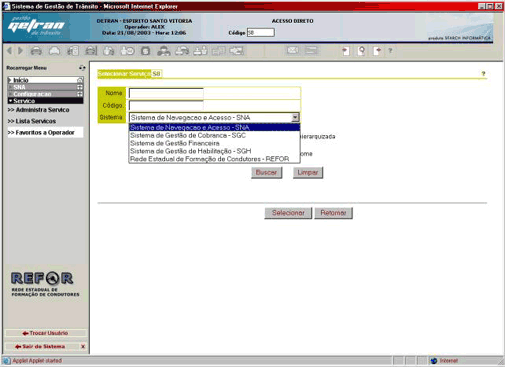
Task: Click the envelope message toolbar icon
Action: pyautogui.click(x=293, y=51)
